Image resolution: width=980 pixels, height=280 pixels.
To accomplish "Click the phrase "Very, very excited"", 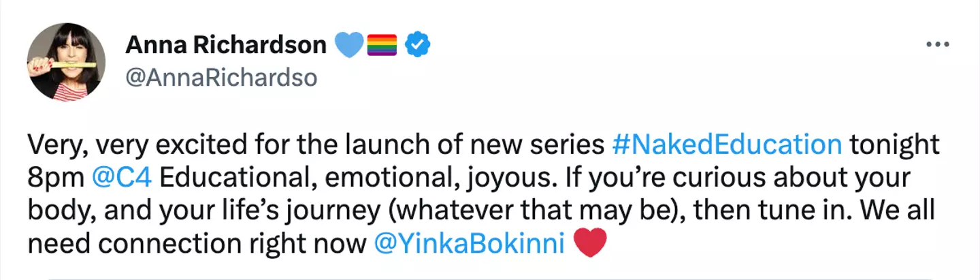I will pyautogui.click(x=127, y=145).
